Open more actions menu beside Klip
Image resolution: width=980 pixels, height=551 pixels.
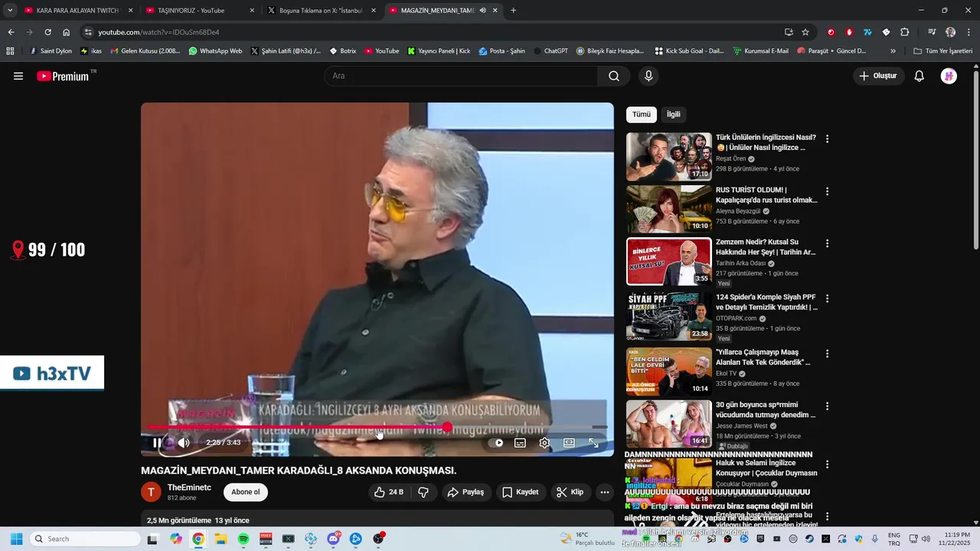coord(605,492)
